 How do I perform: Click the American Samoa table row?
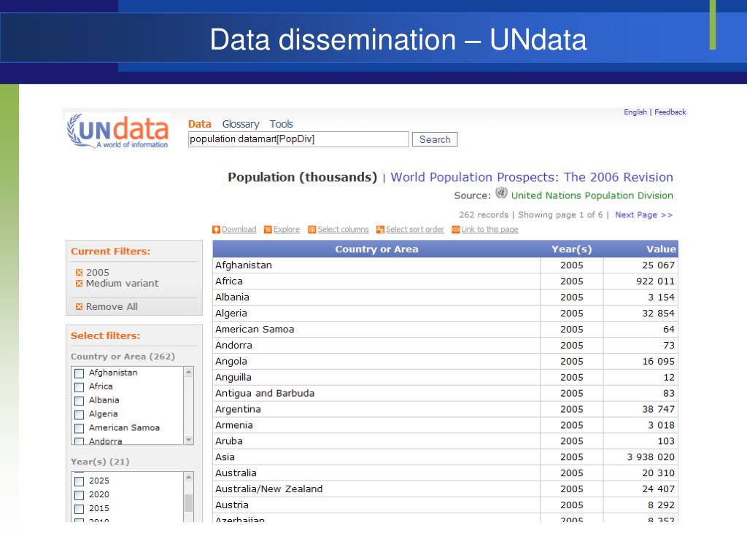coord(446,329)
